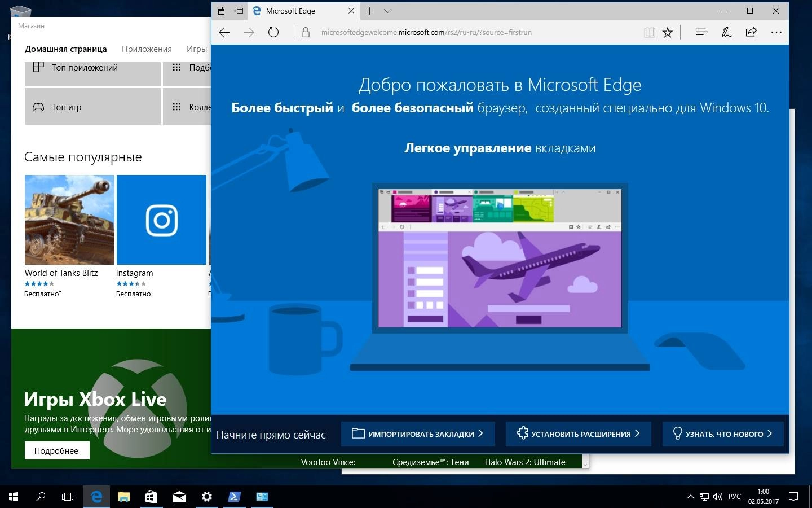Go forward in Edge
The image size is (812, 508).
tap(249, 32)
